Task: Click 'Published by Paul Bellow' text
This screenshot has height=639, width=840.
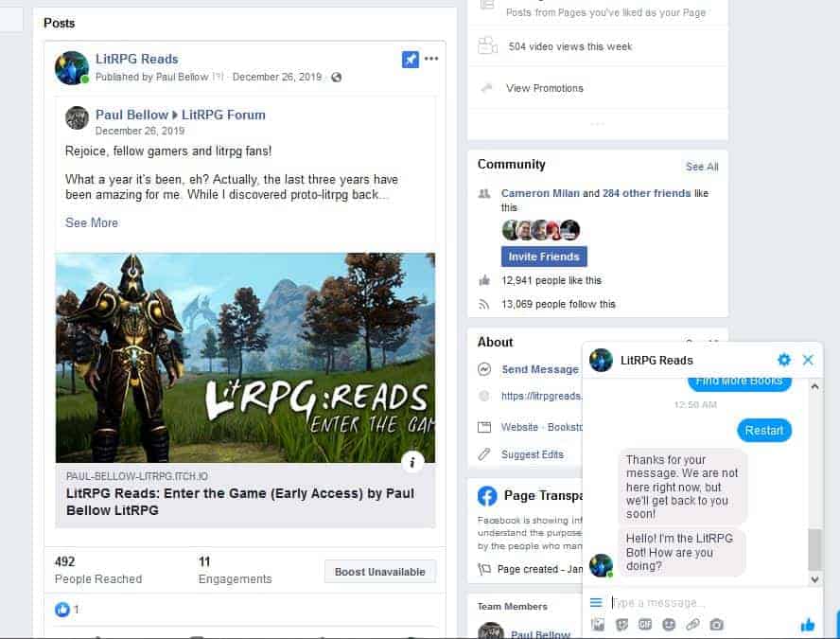Action: point(151,78)
